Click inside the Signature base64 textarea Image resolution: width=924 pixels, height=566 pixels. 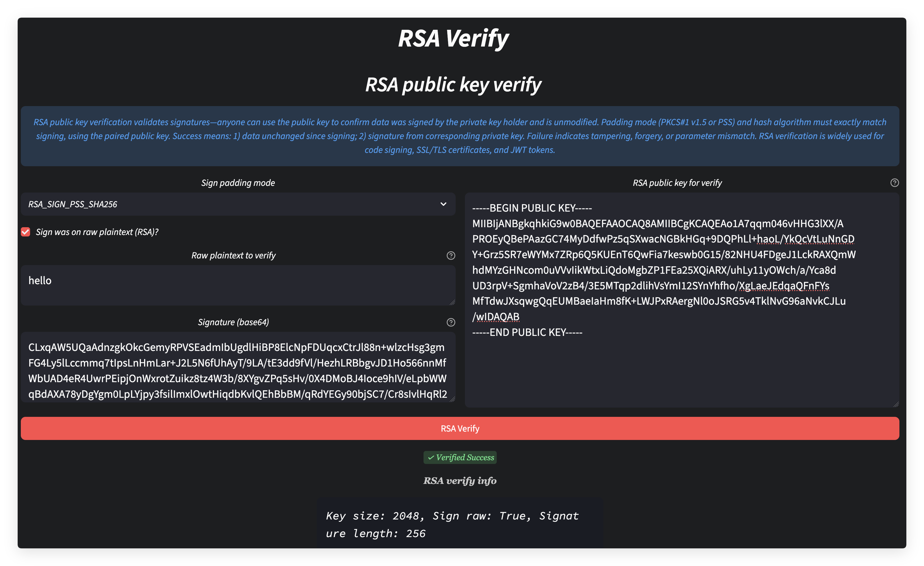click(x=238, y=367)
